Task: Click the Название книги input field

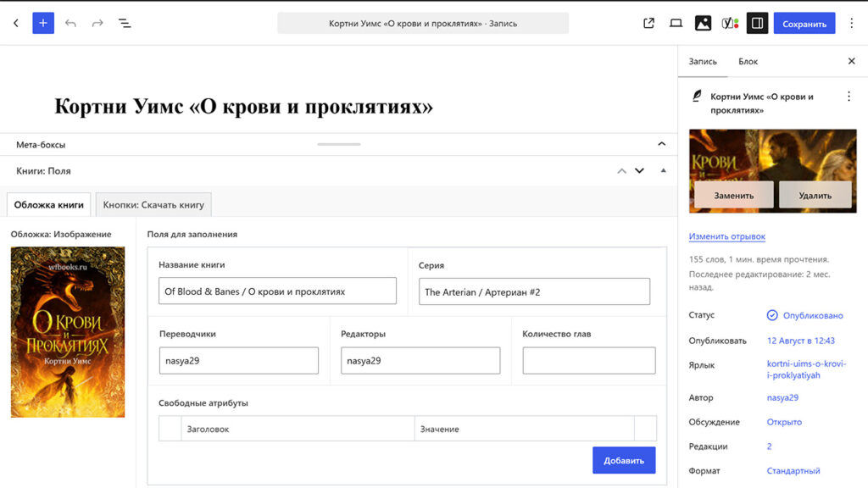Action: coord(277,291)
